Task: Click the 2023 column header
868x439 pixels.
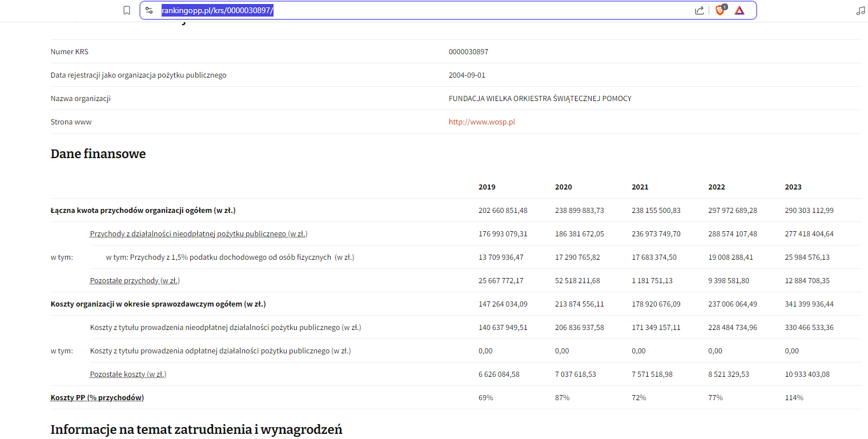Action: click(x=793, y=187)
